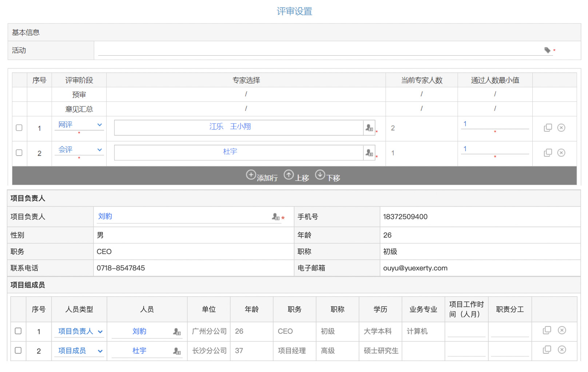Screen dimensions: 588x372
Task: Tick the checkbox for 会评 row
Action: coord(19,153)
